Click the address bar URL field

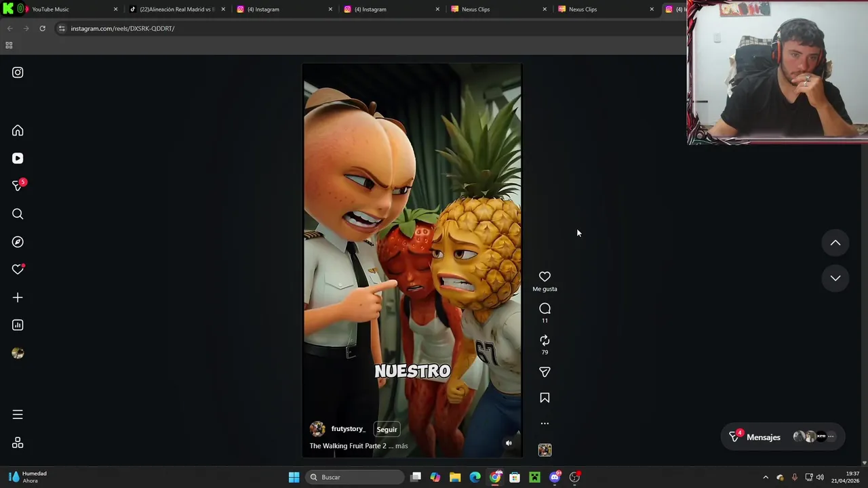(x=370, y=28)
